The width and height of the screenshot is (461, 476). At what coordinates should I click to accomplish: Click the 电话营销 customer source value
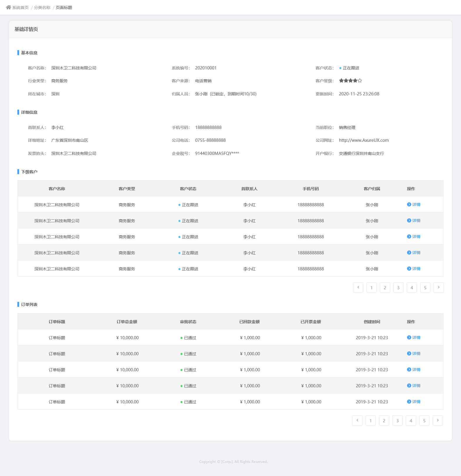click(203, 81)
